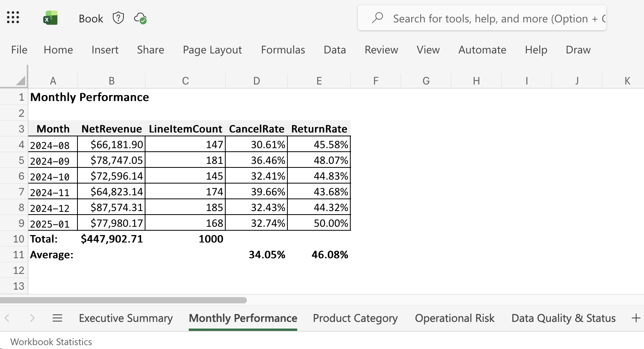Open the View ribbon tab
Screen dimensions: 644x349
428,50
